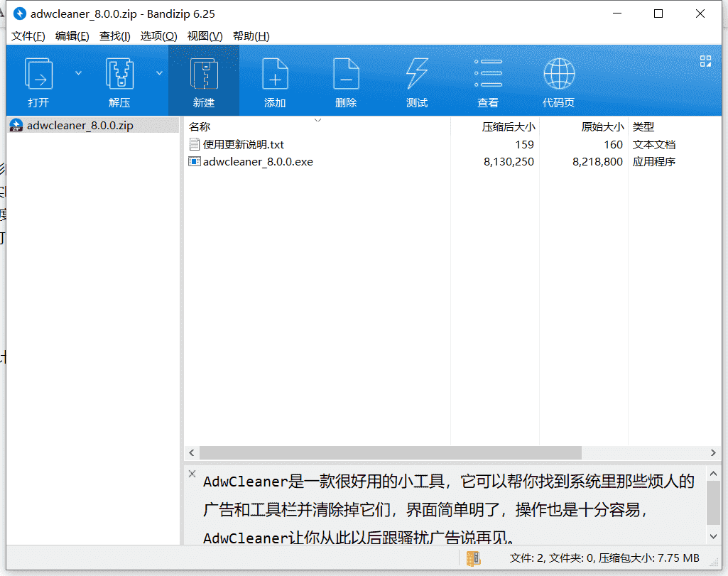
Task: Select file adwcleaner_8.0.0.exe
Action: [x=258, y=161]
